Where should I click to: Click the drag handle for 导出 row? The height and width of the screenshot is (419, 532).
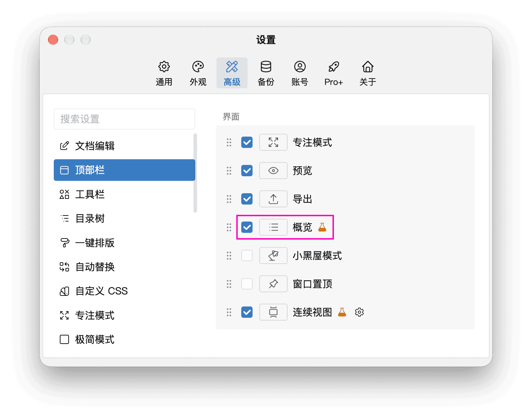click(x=229, y=199)
